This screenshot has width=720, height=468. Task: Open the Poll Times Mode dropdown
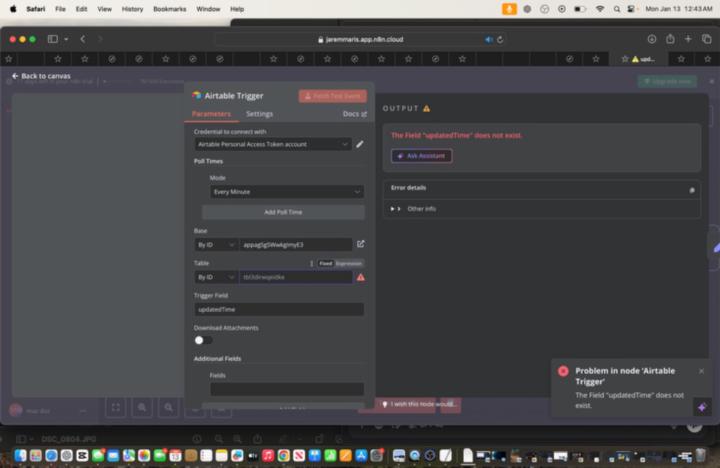[286, 191]
